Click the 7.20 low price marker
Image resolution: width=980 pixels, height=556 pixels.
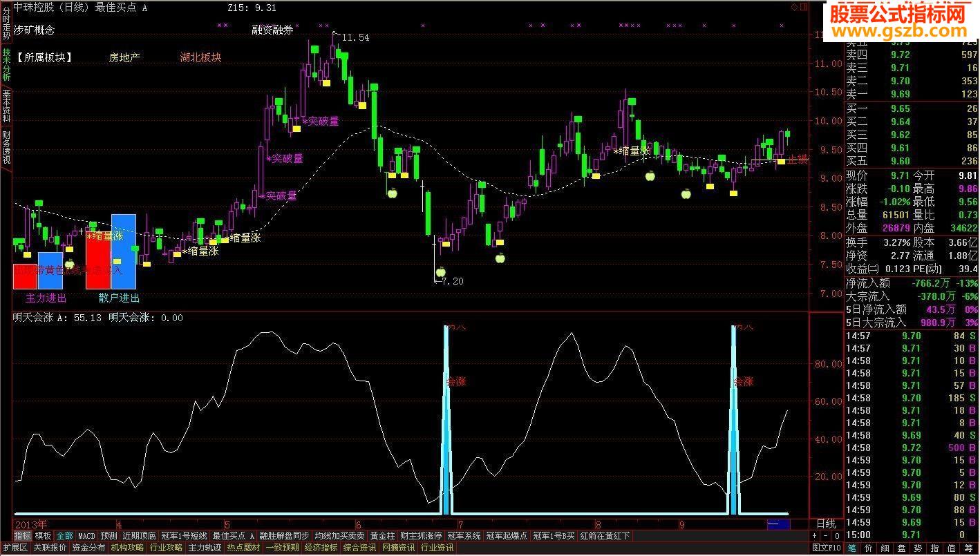point(453,282)
